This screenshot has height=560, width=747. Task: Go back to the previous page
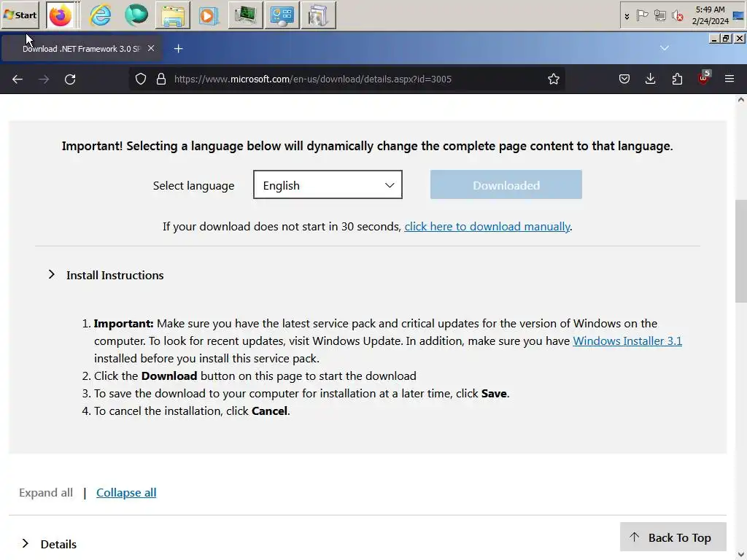pyautogui.click(x=18, y=79)
